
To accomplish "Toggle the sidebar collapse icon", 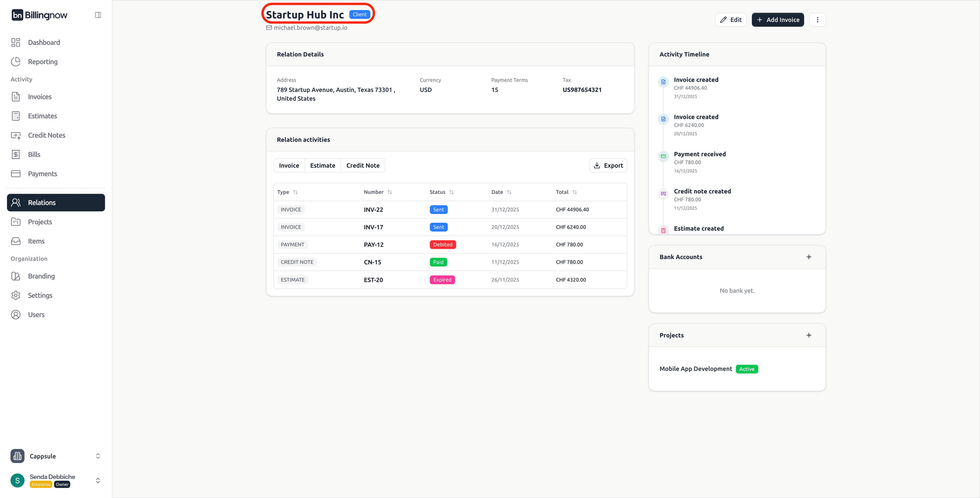I will pos(98,15).
